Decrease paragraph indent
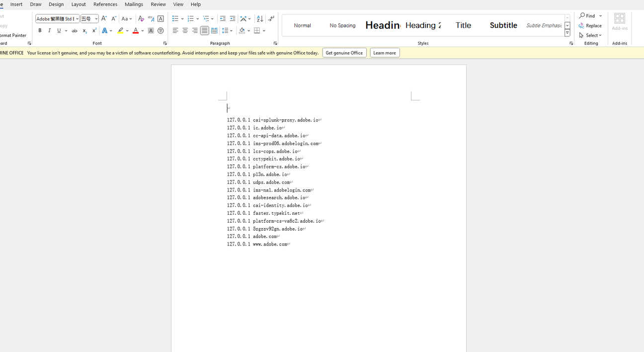The width and height of the screenshot is (644, 352). click(x=223, y=19)
